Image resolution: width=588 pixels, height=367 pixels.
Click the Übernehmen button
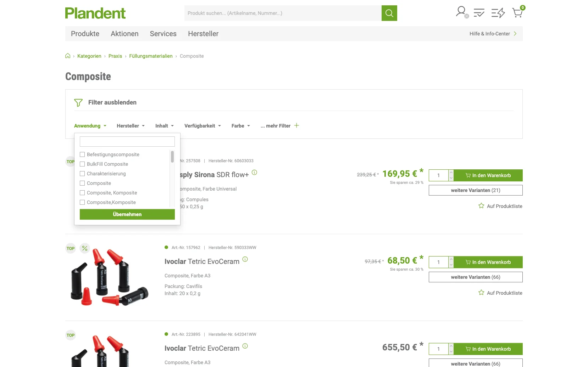tap(127, 214)
